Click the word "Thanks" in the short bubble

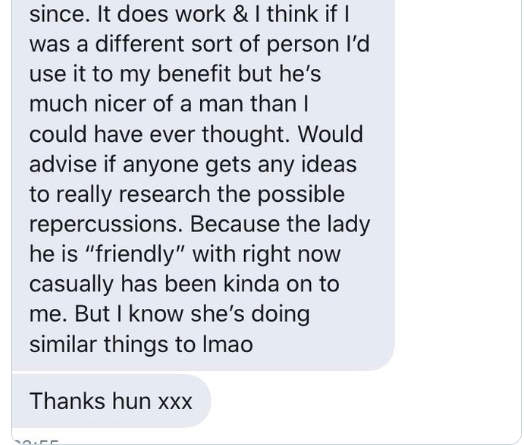pos(67,401)
